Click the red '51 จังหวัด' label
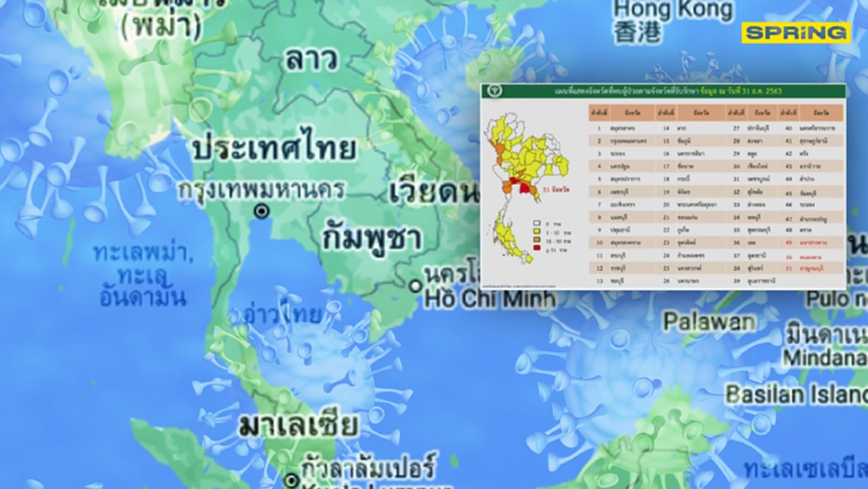Viewport: 868px width, 489px height. pos(556,189)
